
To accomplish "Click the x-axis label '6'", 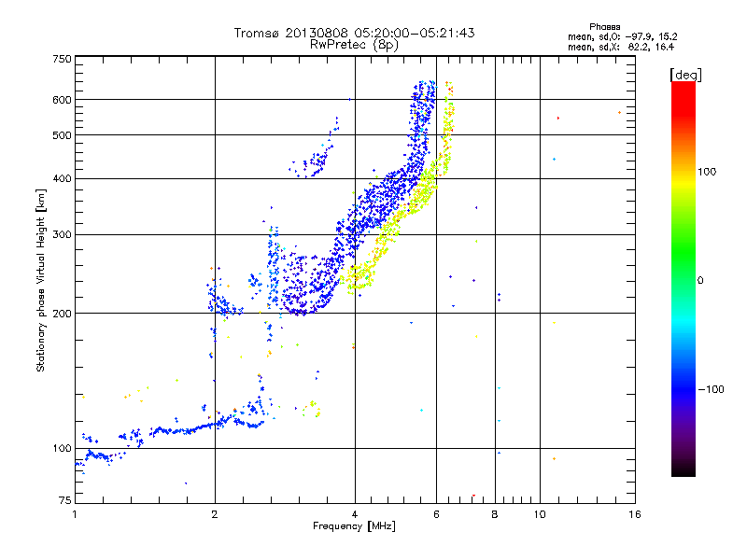I will click(436, 514).
